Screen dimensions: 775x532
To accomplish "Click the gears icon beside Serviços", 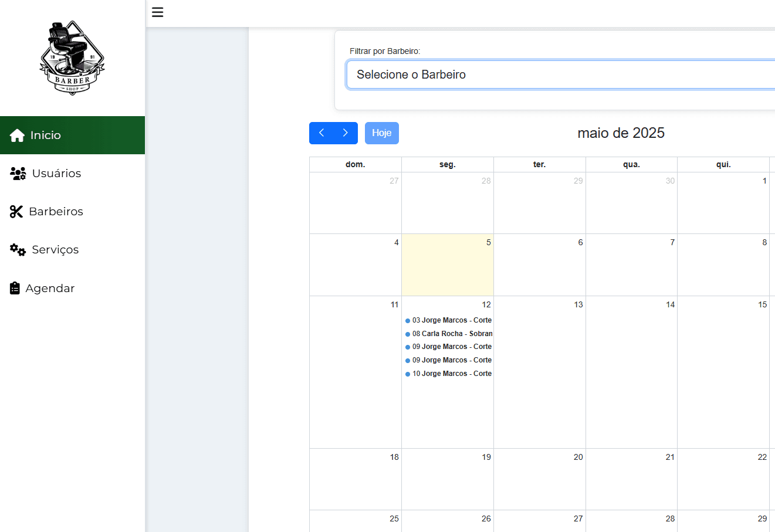I will tap(18, 250).
